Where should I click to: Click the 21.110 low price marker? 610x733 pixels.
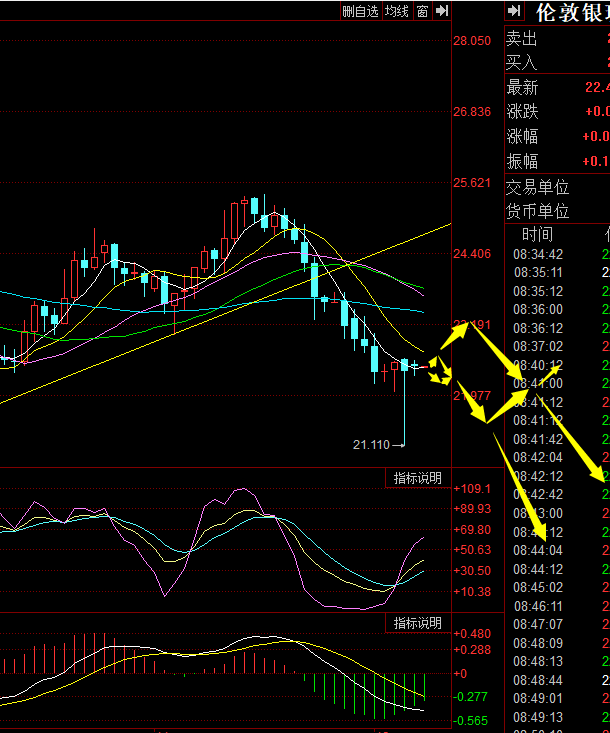(x=370, y=443)
